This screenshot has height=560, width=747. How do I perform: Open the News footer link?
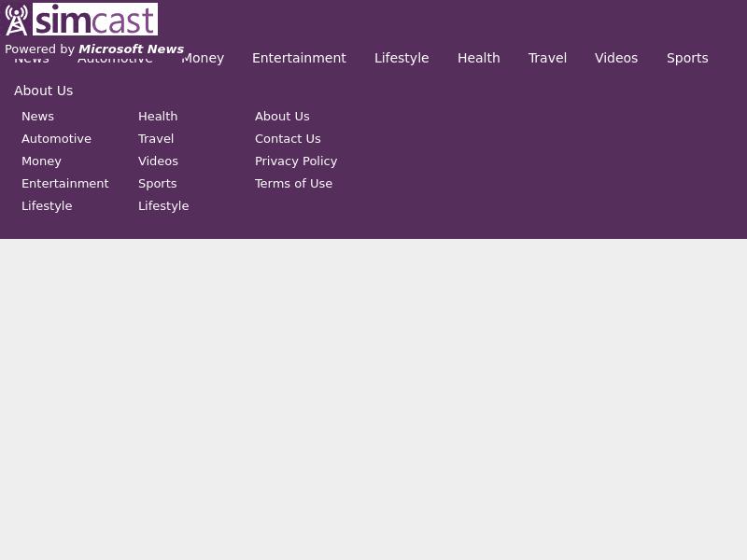[x=37, y=116]
